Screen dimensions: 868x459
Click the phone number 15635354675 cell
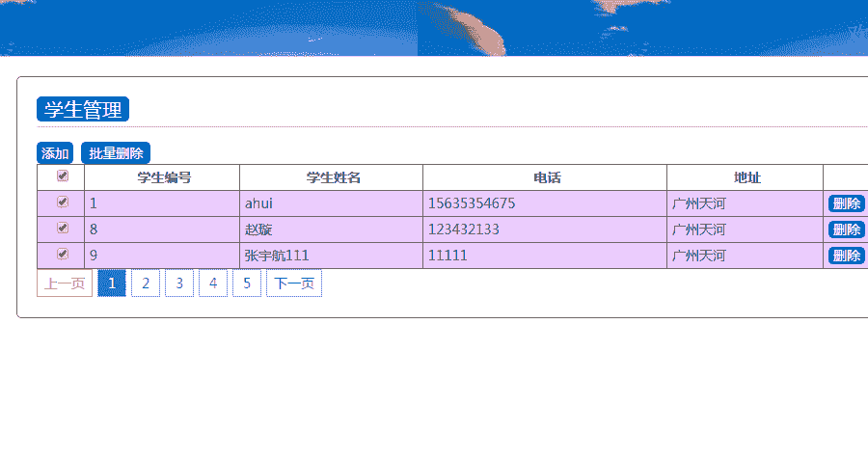[472, 203]
